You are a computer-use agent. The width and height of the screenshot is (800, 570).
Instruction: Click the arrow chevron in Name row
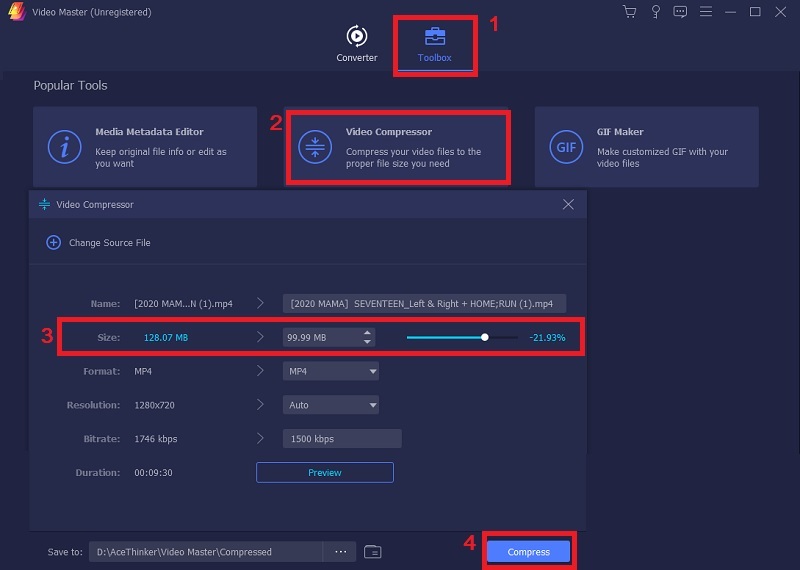coord(260,303)
